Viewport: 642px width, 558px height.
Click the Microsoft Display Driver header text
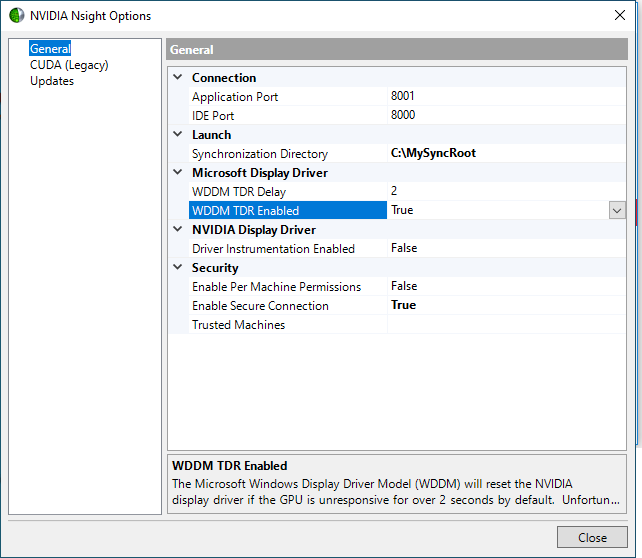(x=260, y=173)
